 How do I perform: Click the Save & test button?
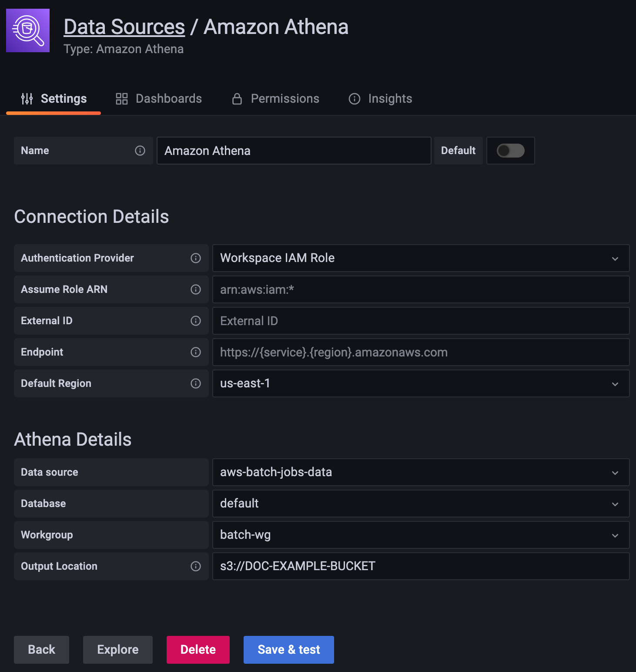[x=289, y=650]
